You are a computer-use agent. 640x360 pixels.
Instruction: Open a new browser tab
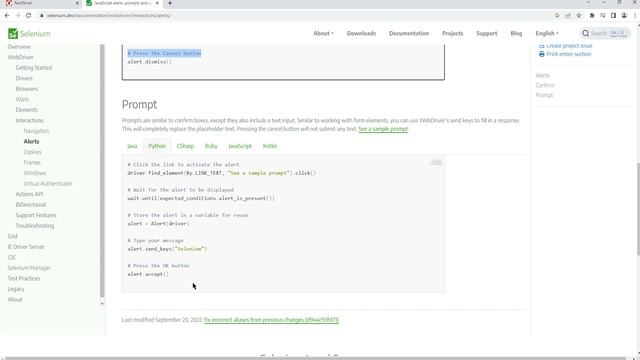tap(170, 3)
